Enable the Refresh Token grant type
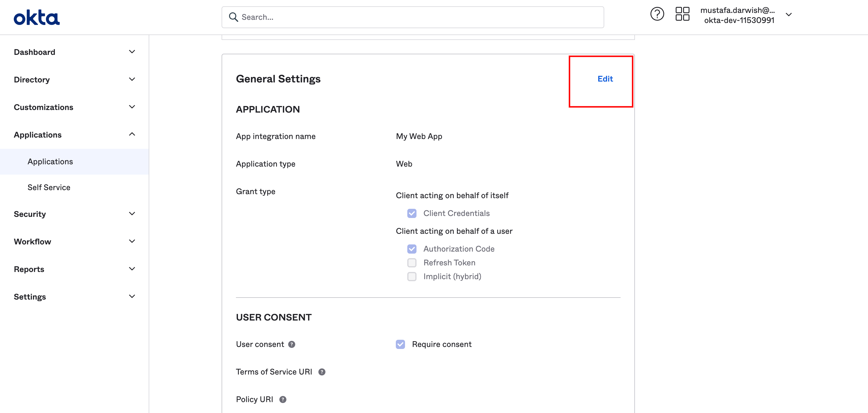This screenshot has height=413, width=868. (412, 263)
